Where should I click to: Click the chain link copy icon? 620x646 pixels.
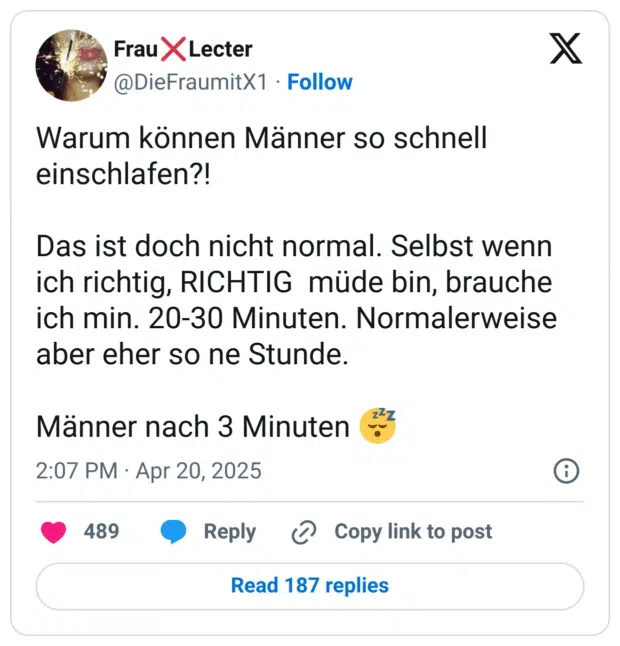click(x=303, y=533)
